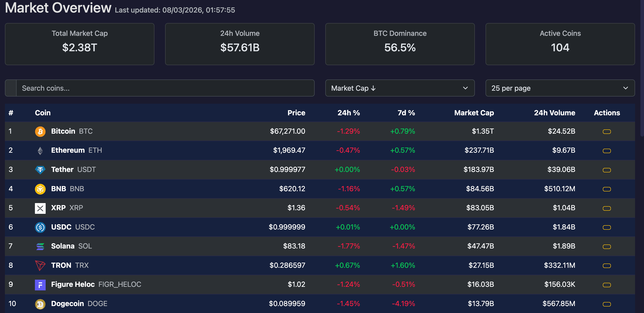Toggle the yellow action button for Solana
Viewport: 644px width, 313px height.
click(x=606, y=247)
